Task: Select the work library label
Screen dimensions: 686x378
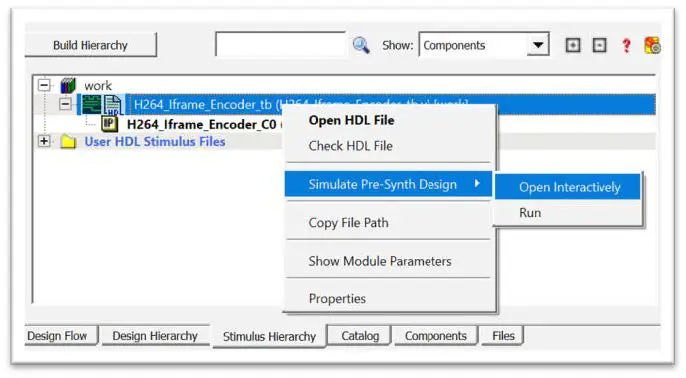Action: (98, 86)
